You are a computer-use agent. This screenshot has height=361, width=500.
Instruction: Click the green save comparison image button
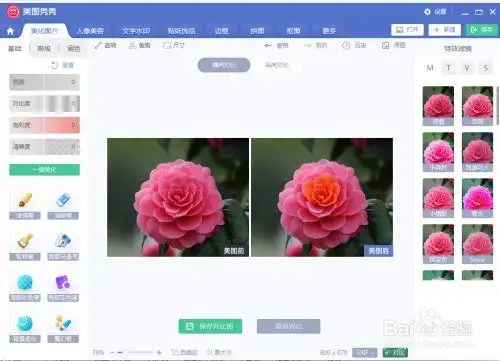coord(210,326)
